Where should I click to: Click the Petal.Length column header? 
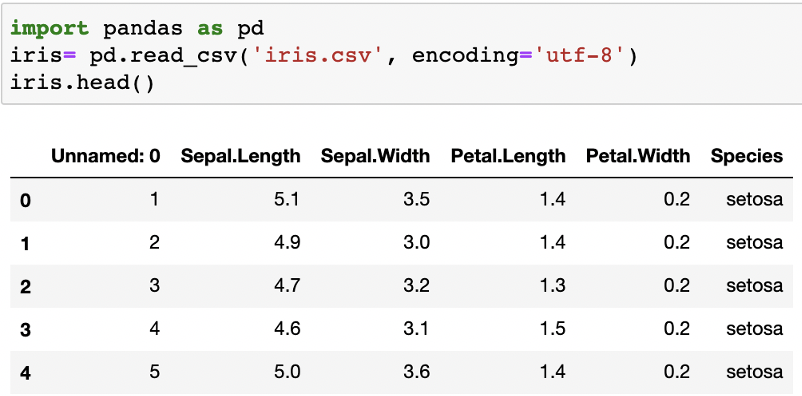click(x=508, y=156)
